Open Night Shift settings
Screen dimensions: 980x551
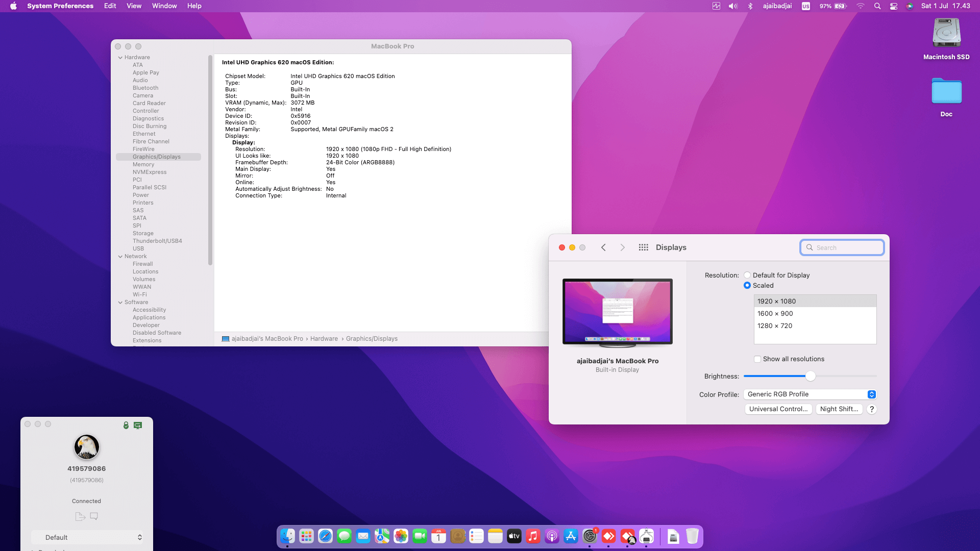[839, 409]
